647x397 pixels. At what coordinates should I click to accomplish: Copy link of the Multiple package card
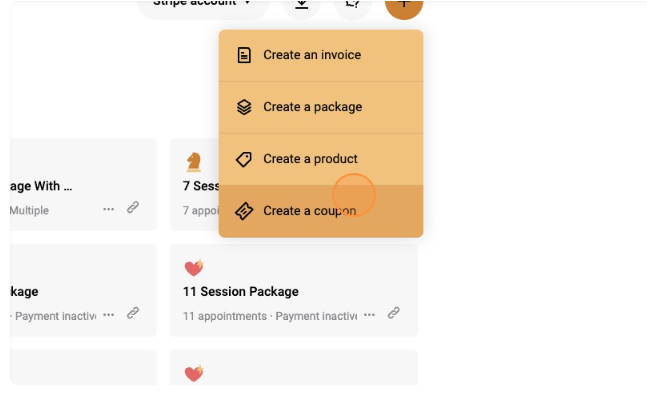coord(132,208)
